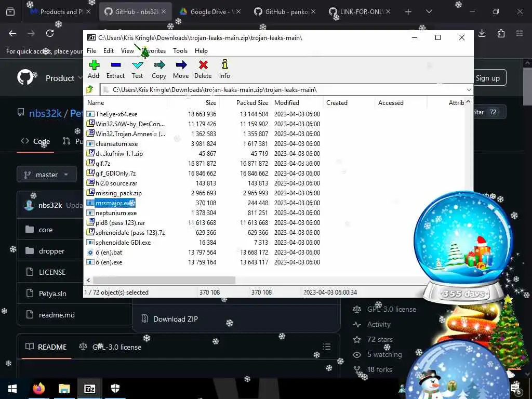Open a new browser tab
This screenshot has width=532, height=399.
[408, 12]
